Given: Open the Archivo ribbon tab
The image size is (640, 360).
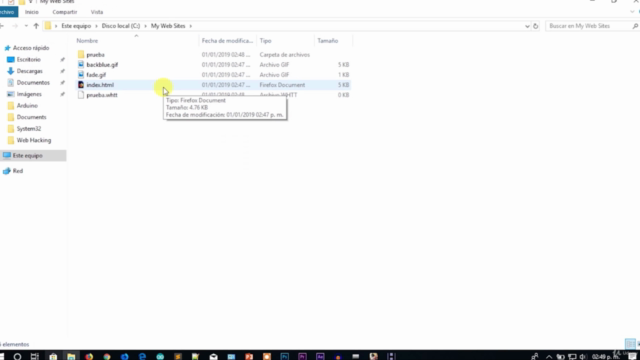Looking at the screenshot, I should click(8, 12).
